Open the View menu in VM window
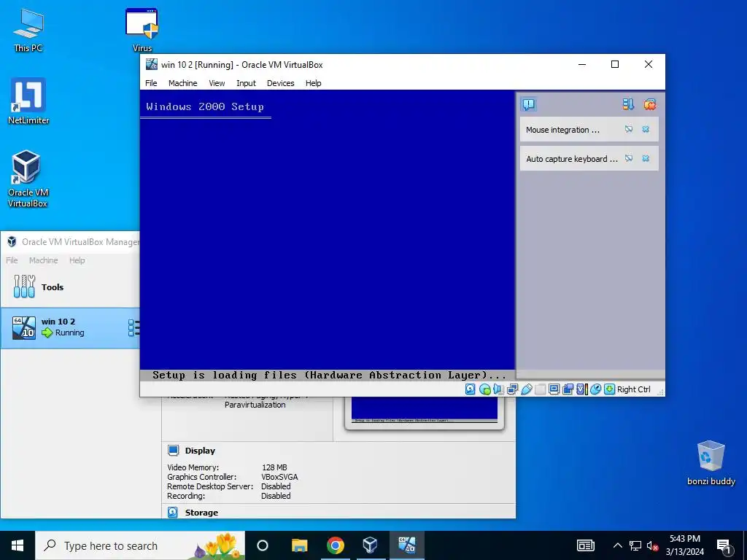Image resolution: width=747 pixels, height=560 pixels. pos(217,83)
